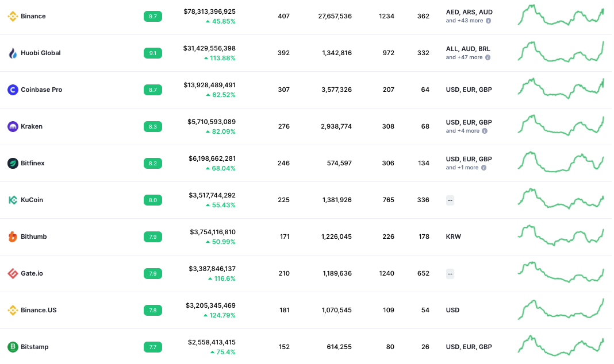Open the Binance.US exchange link
The height and width of the screenshot is (364, 614).
39,310
